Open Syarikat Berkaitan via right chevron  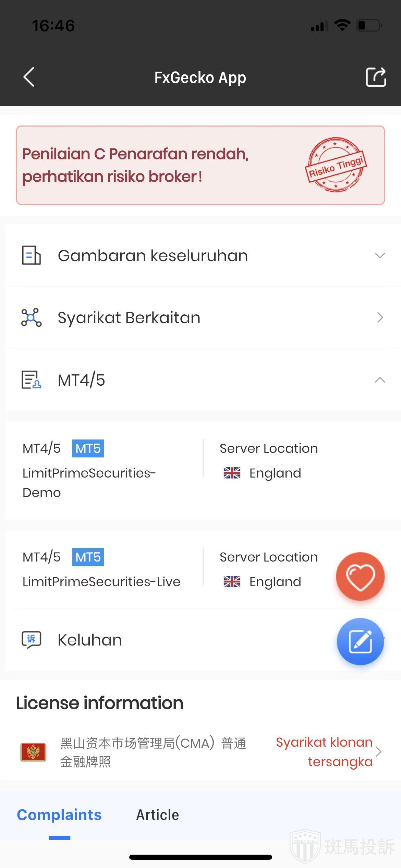(380, 317)
